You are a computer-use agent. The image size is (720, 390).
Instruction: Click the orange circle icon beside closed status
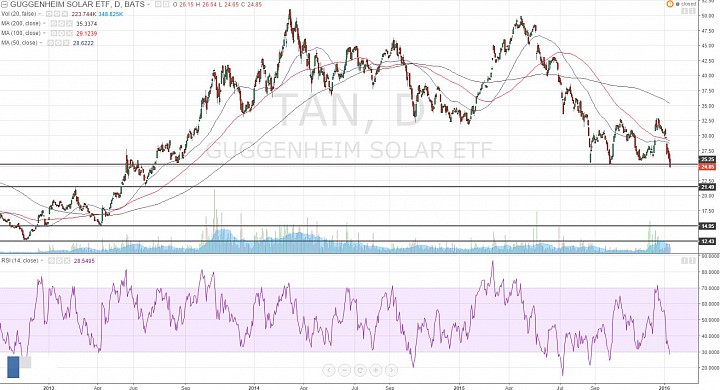[670, 4]
